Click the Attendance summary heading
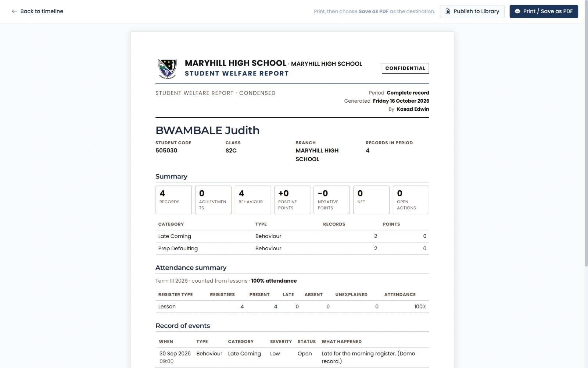This screenshot has height=368, width=588. (191, 268)
